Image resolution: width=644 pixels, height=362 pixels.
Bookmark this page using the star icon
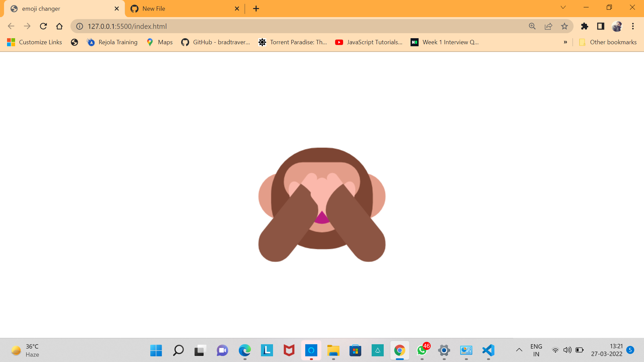[x=565, y=26]
